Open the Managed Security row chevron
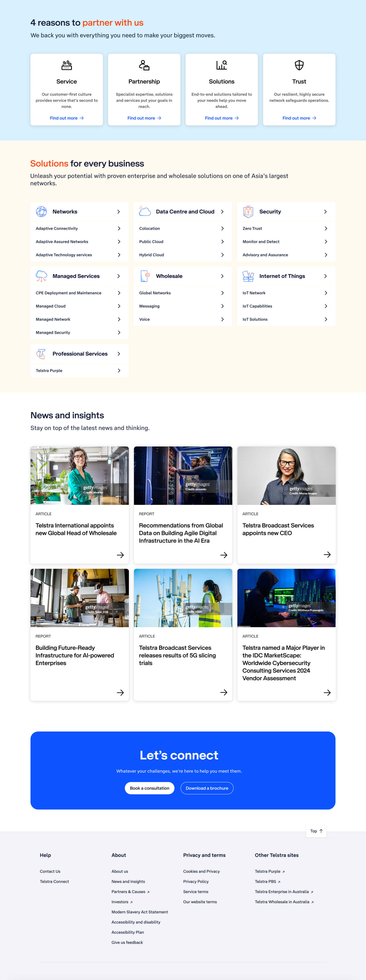Screen dimensions: 366x980 point(119,333)
